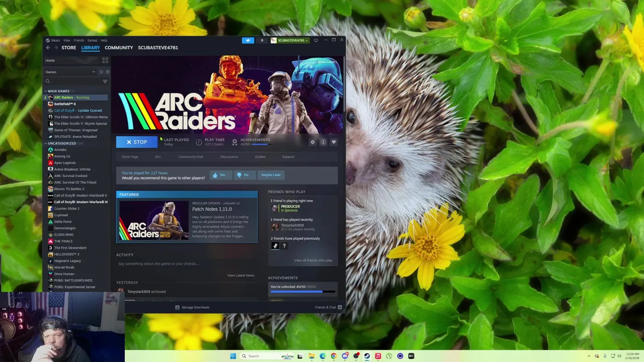Switch to the COMMUNITY tab
This screenshot has height=362, width=644.
click(x=119, y=48)
